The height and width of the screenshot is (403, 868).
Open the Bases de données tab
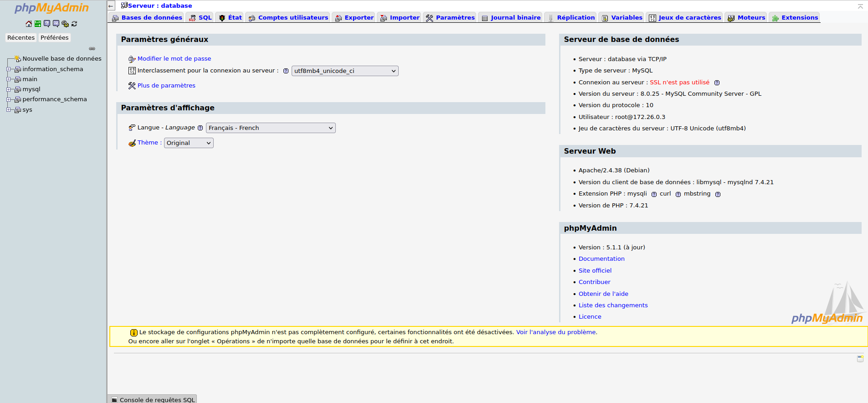[147, 18]
